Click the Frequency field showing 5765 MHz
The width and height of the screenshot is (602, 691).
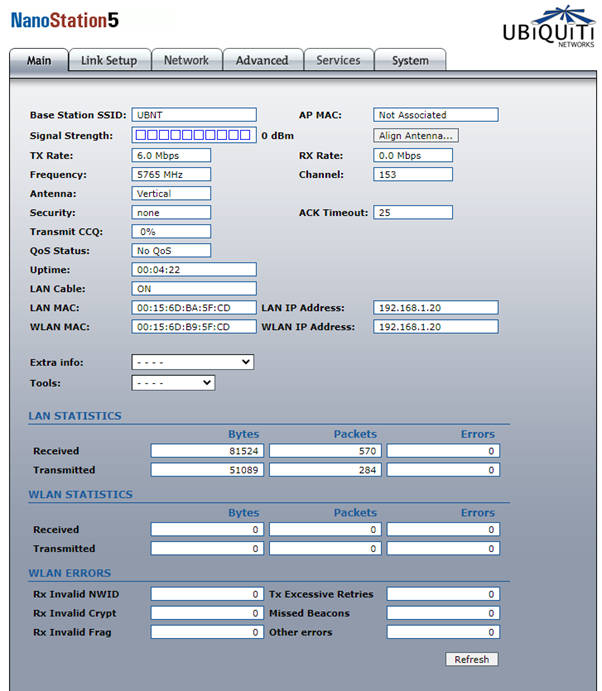click(171, 174)
